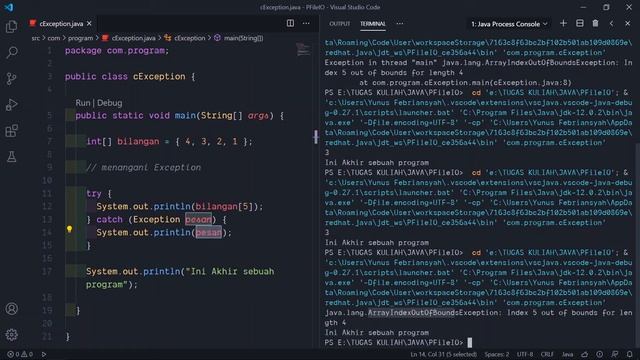Click the VS Code logo icon
Image resolution: width=640 pixels, height=360 pixels.
[x=9, y=7]
